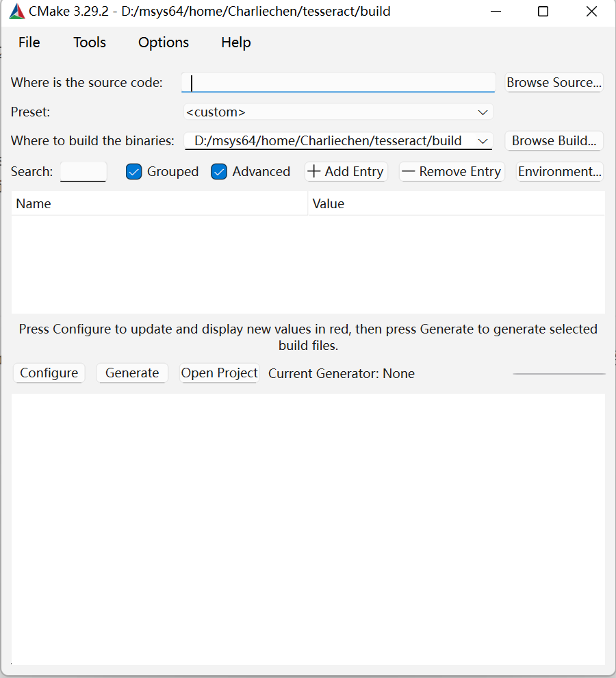The height and width of the screenshot is (678, 616).
Task: Click the Value column header
Action: [x=457, y=203]
